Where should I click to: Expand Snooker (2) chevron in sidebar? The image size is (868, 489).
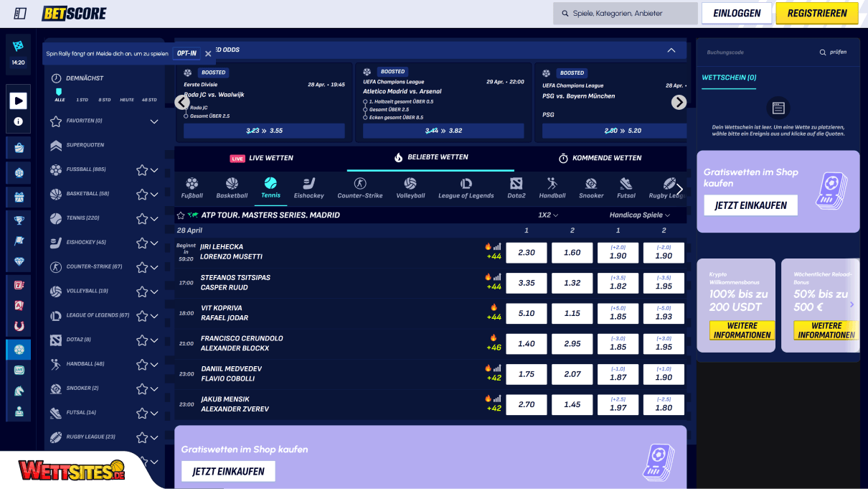tap(154, 389)
